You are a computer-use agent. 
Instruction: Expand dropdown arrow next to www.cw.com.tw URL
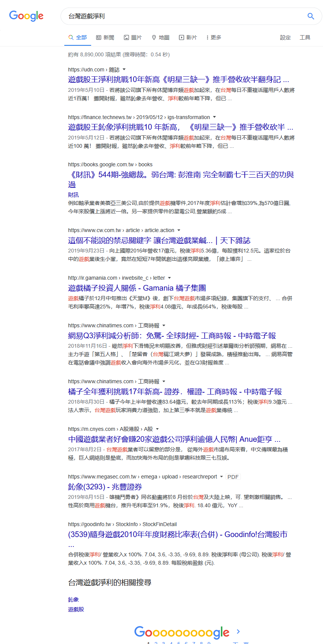pyautogui.click(x=179, y=230)
